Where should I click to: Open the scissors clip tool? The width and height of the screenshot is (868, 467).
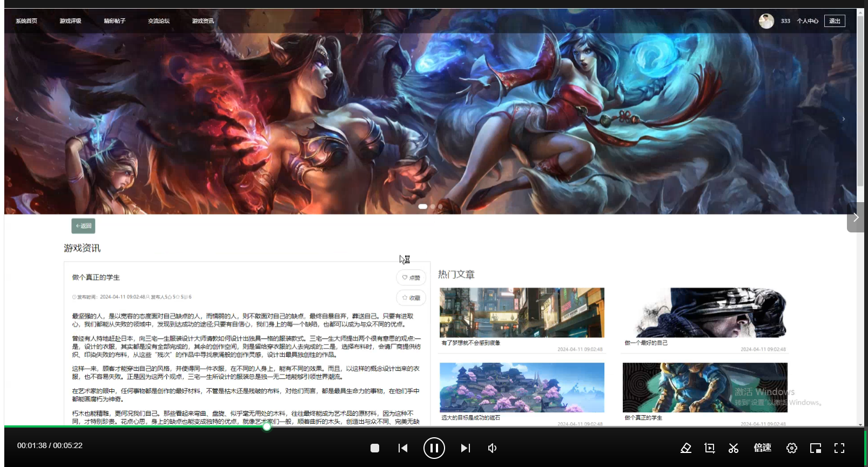coord(734,448)
